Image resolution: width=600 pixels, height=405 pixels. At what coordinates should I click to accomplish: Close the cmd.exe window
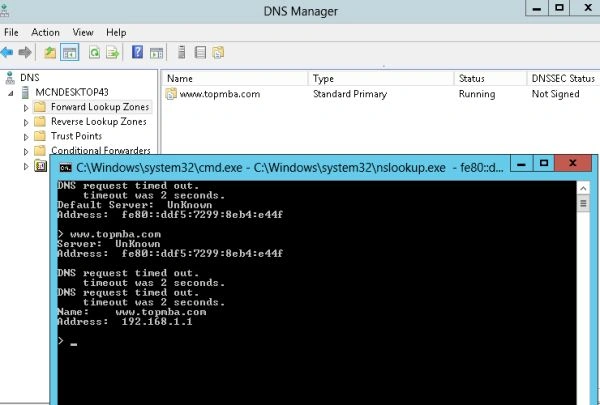(573, 163)
